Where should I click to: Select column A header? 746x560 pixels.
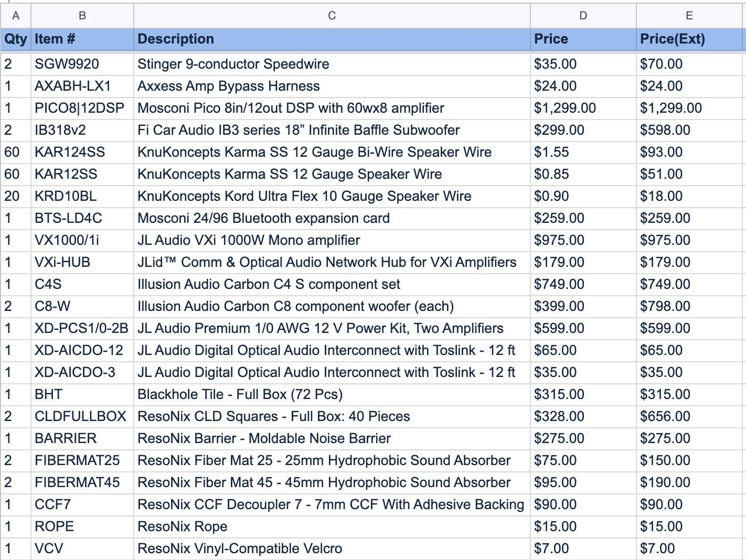point(16,16)
